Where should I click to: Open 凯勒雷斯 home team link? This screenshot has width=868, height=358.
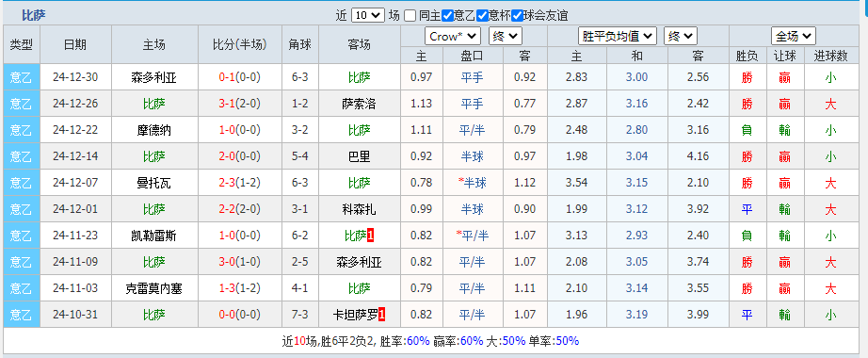point(154,236)
